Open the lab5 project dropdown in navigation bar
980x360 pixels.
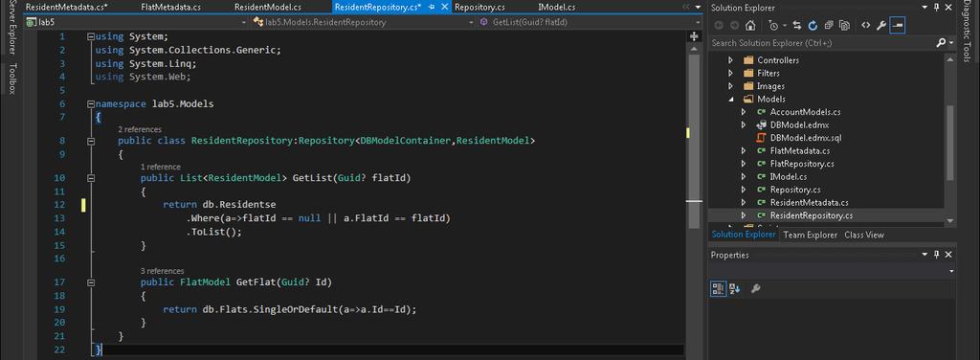point(244,22)
